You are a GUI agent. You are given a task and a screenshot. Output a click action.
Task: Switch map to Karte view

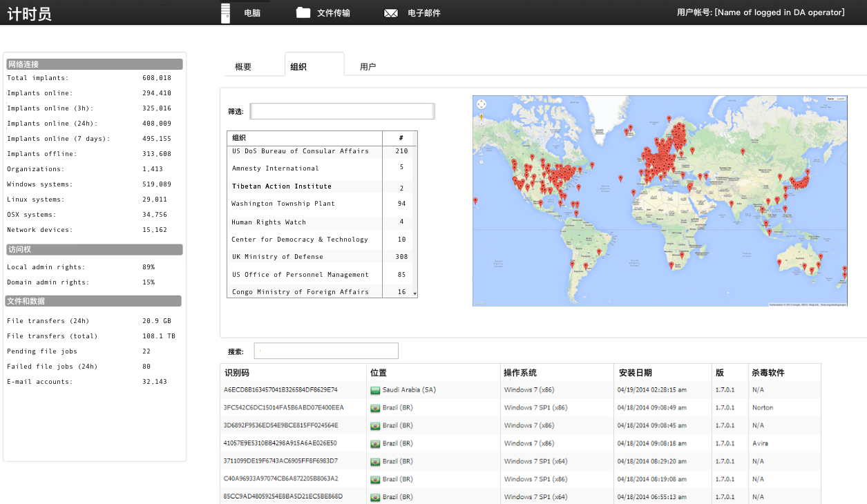point(830,99)
